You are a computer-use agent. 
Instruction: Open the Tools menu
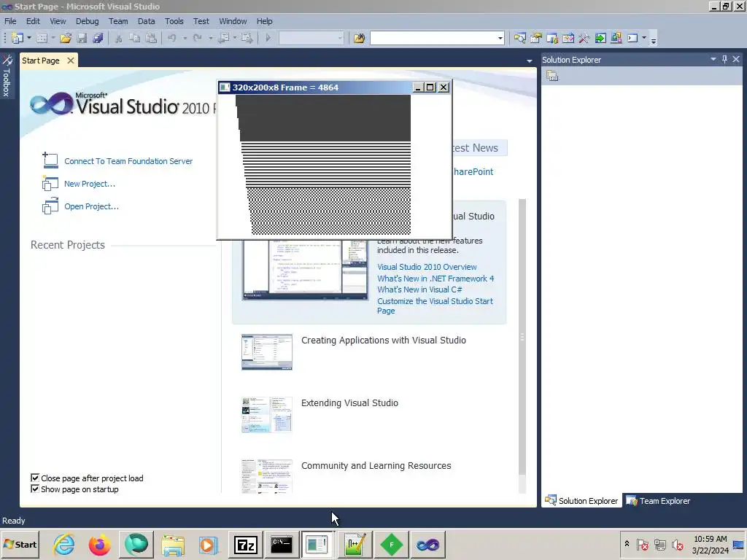point(174,21)
